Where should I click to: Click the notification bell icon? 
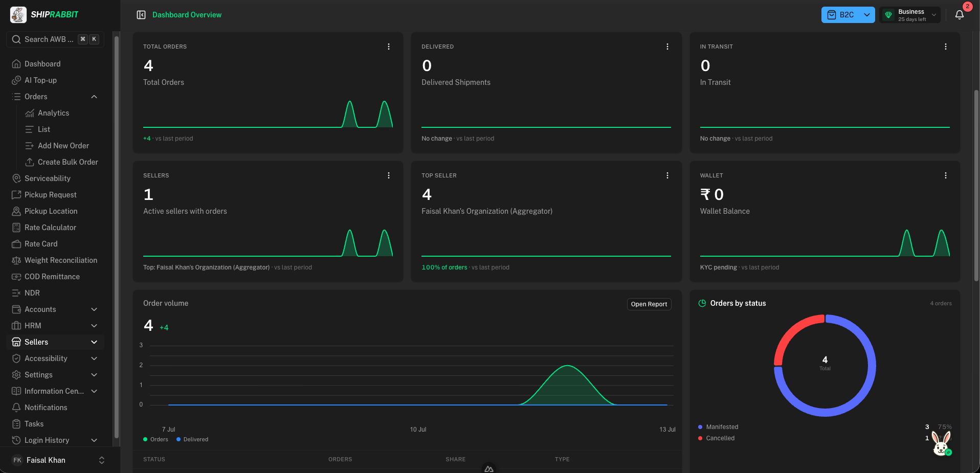(959, 15)
